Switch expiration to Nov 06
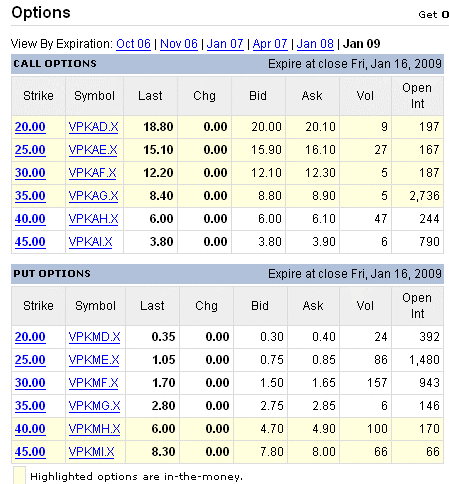The height and width of the screenshot is (484, 449). [179, 44]
